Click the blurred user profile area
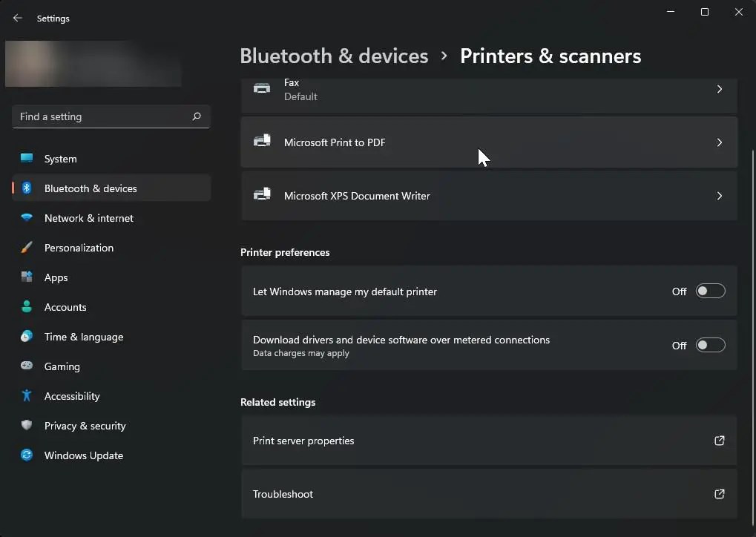Image resolution: width=756 pixels, height=537 pixels. (x=93, y=64)
